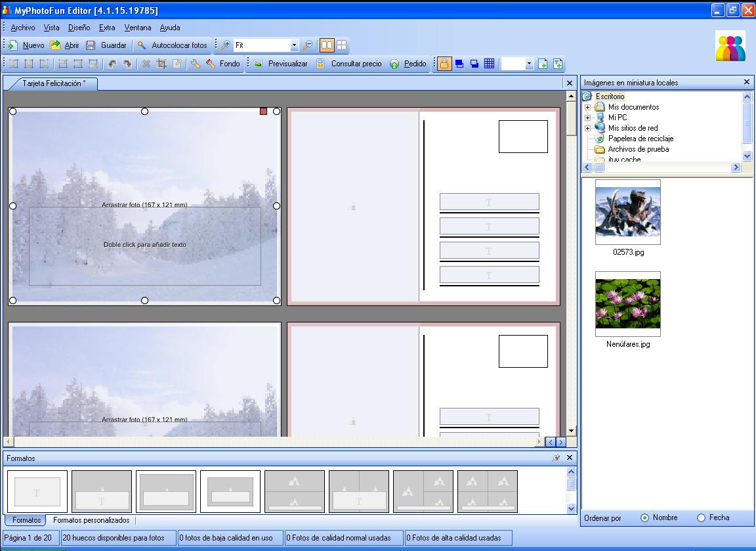
Task: Select the Escritorio tree item
Action: pos(610,97)
